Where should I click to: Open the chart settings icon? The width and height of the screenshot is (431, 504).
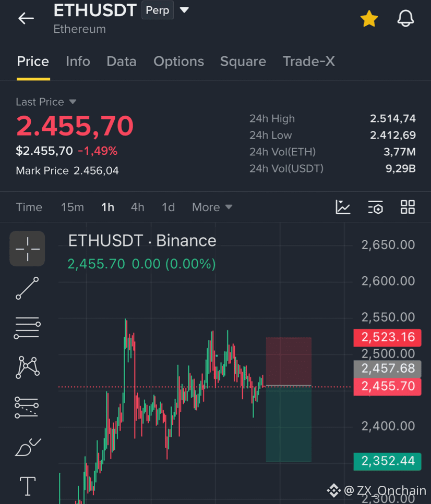(x=375, y=207)
